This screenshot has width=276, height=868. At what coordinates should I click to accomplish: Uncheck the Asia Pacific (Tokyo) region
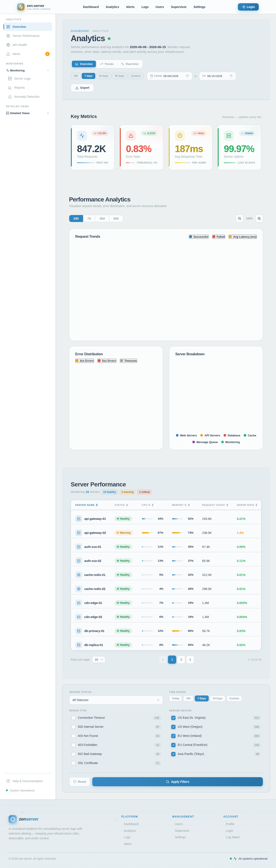(x=173, y=754)
